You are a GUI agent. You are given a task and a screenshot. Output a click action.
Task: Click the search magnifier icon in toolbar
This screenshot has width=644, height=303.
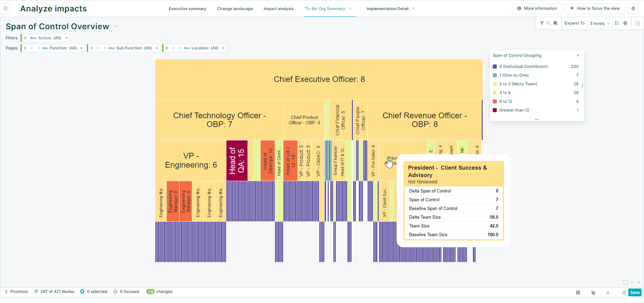[549, 23]
